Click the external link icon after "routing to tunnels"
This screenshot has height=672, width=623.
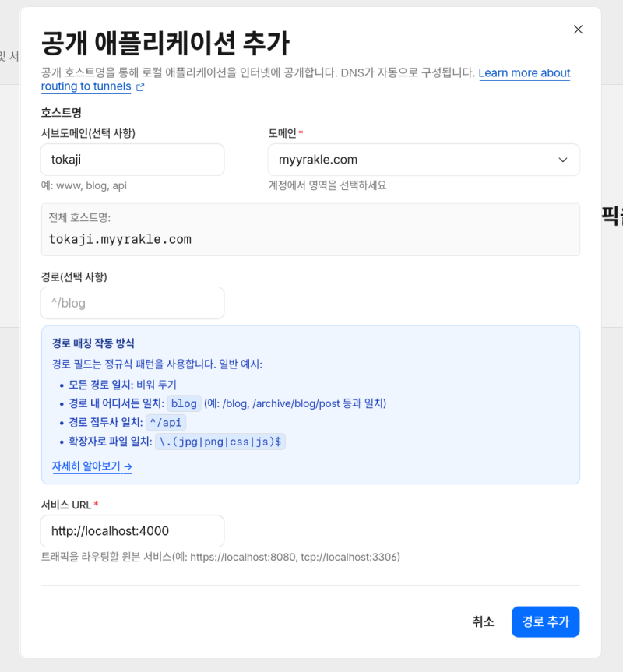tap(140, 87)
